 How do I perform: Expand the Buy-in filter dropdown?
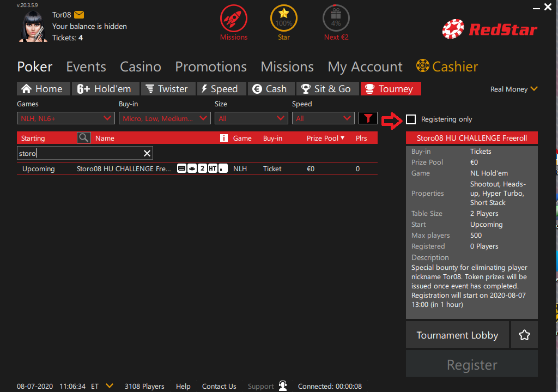[x=164, y=118]
